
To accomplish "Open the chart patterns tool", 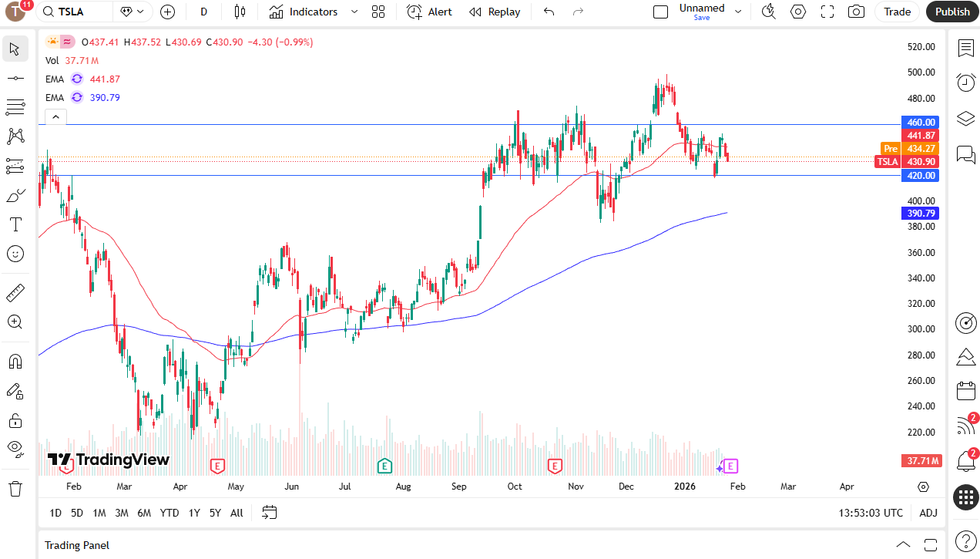I will click(15, 136).
